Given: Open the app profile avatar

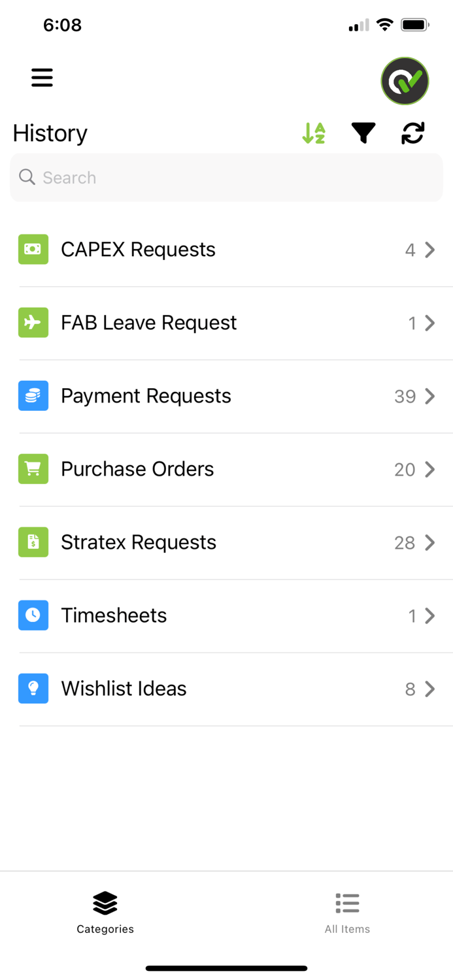Looking at the screenshot, I should [x=405, y=81].
